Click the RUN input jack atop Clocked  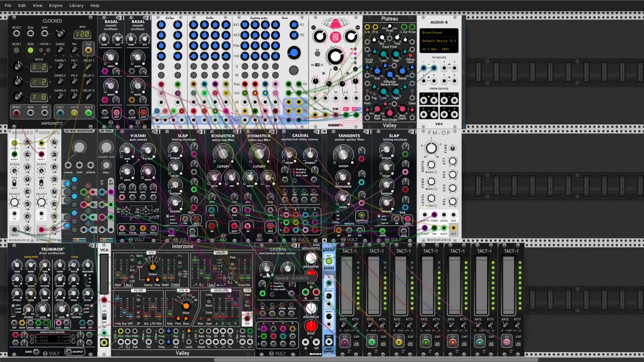pyautogui.click(x=31, y=34)
